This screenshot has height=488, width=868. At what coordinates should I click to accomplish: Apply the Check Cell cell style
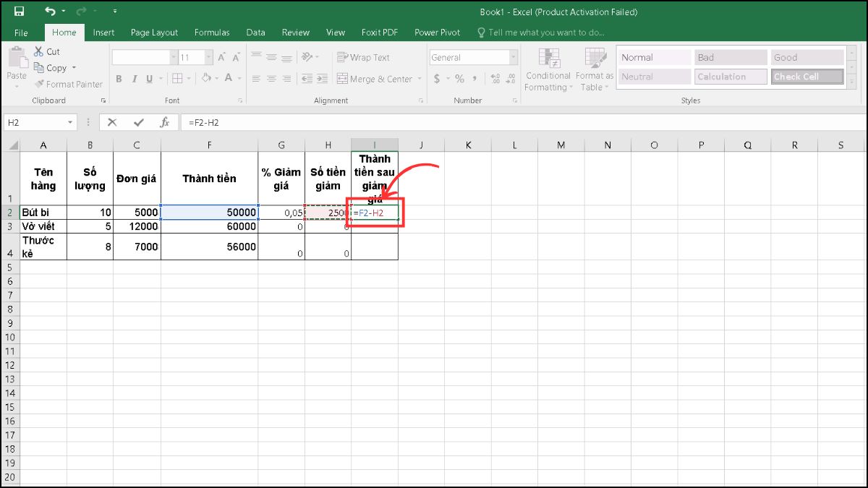(807, 76)
